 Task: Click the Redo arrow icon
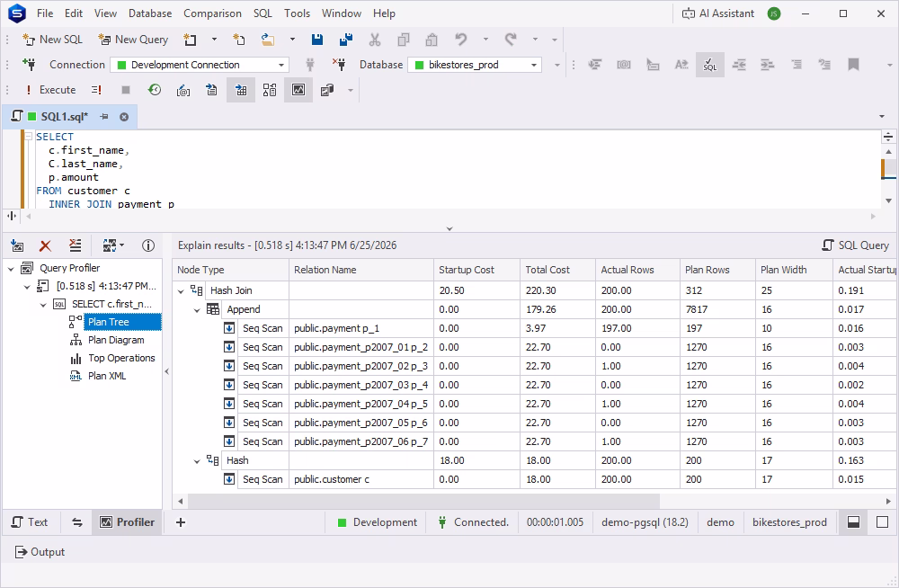511,39
